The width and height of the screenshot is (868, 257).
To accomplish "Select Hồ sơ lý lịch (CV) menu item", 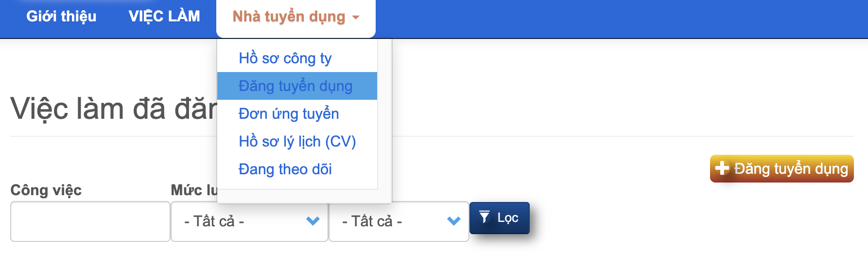I will tap(297, 142).
